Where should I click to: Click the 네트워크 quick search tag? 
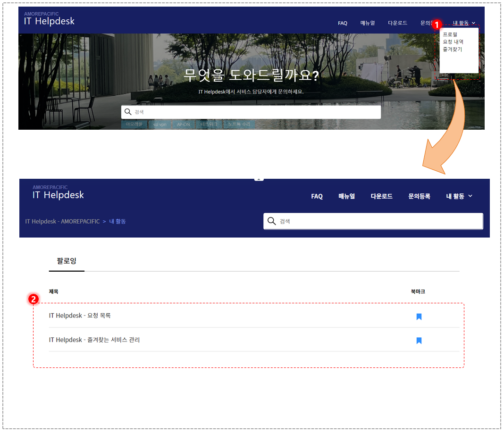209,125
